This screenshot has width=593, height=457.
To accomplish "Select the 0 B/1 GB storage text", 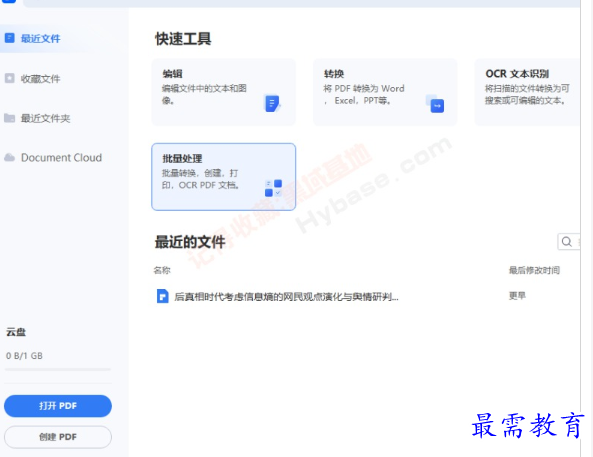I will coord(24,356).
